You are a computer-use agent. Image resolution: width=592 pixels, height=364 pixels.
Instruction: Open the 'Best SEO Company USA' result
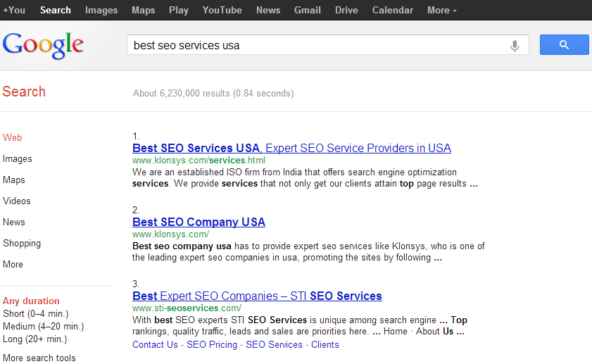point(199,222)
